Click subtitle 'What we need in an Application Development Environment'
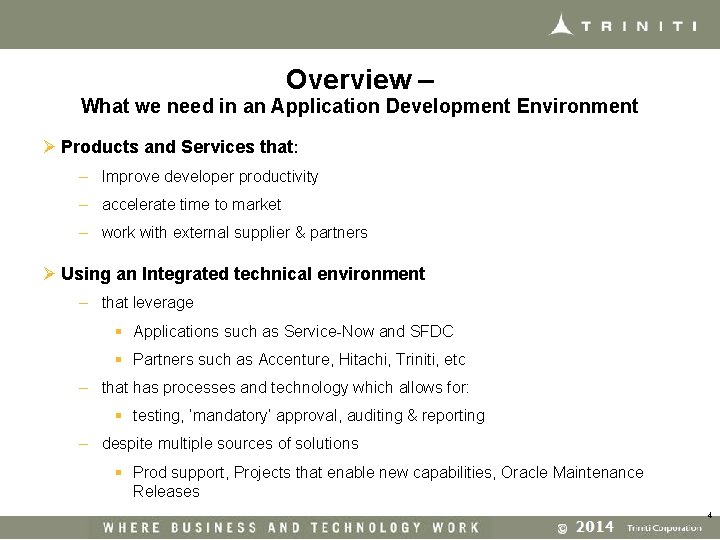This screenshot has width=720, height=540. 360,106
